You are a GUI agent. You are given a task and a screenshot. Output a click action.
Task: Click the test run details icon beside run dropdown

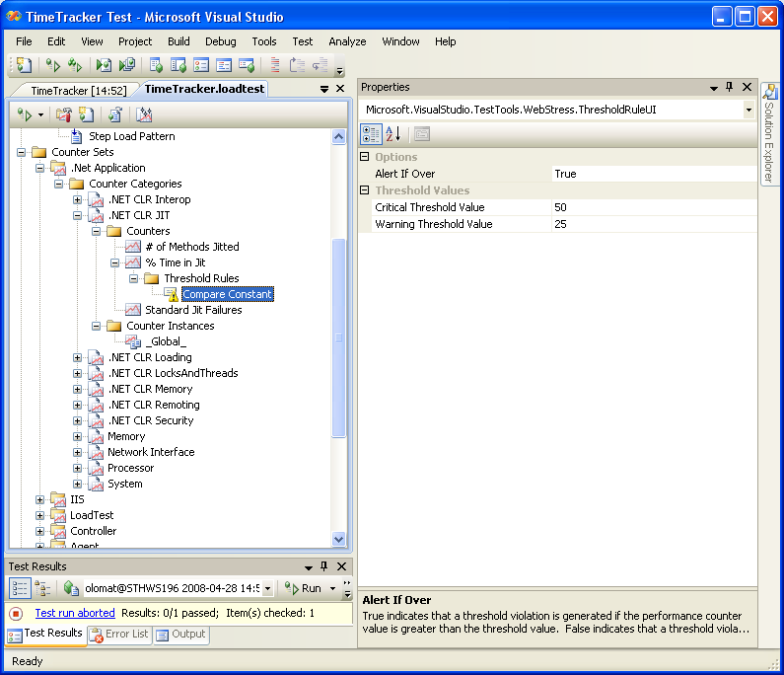pos(72,588)
